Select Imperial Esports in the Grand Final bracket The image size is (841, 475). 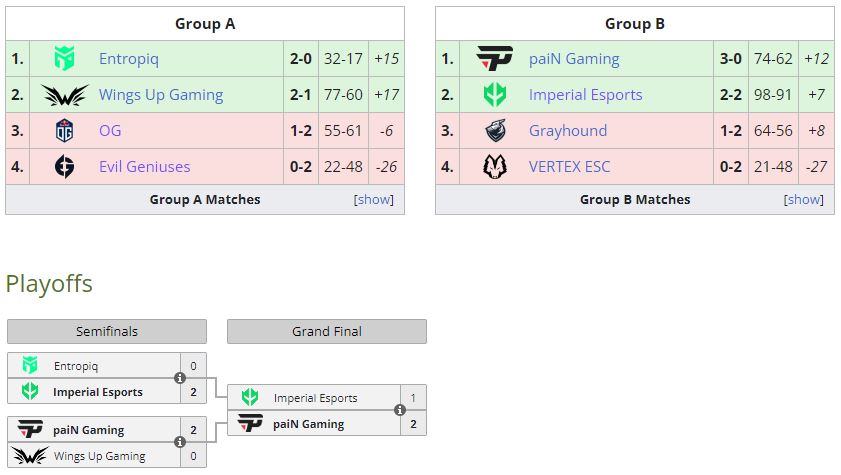315,398
